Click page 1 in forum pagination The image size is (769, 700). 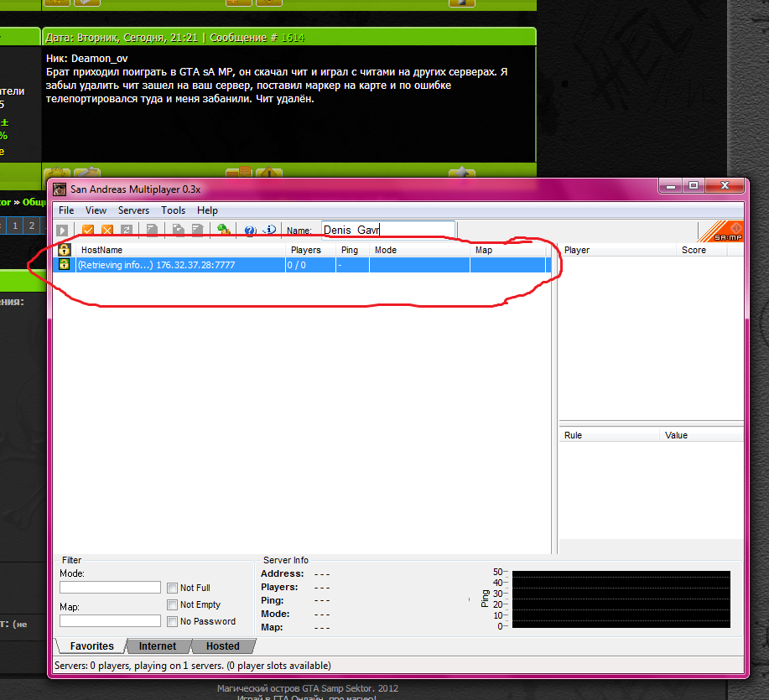(x=15, y=226)
